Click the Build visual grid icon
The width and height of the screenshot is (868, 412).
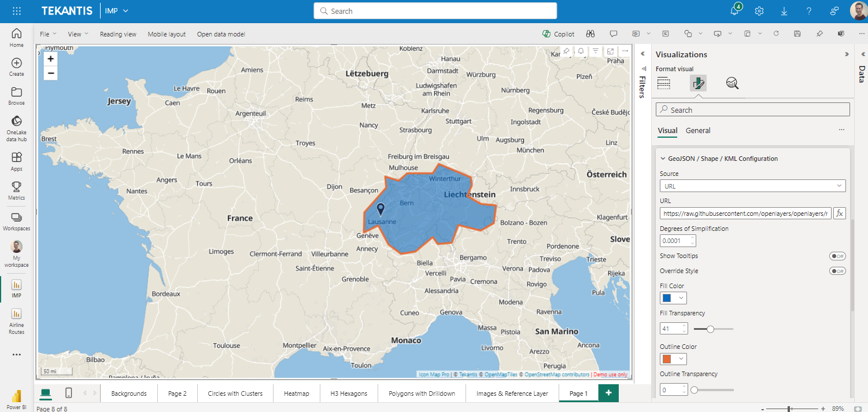[664, 83]
